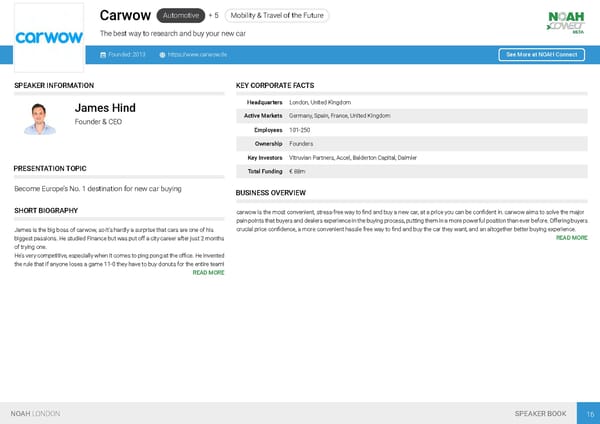This screenshot has width=600, height=424.
Task: Click the NOAH London footer label
Action: pos(35,413)
